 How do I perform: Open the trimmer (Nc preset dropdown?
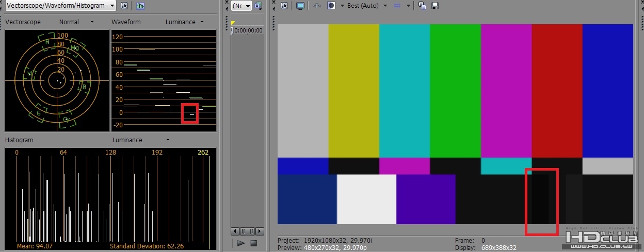click(x=242, y=6)
